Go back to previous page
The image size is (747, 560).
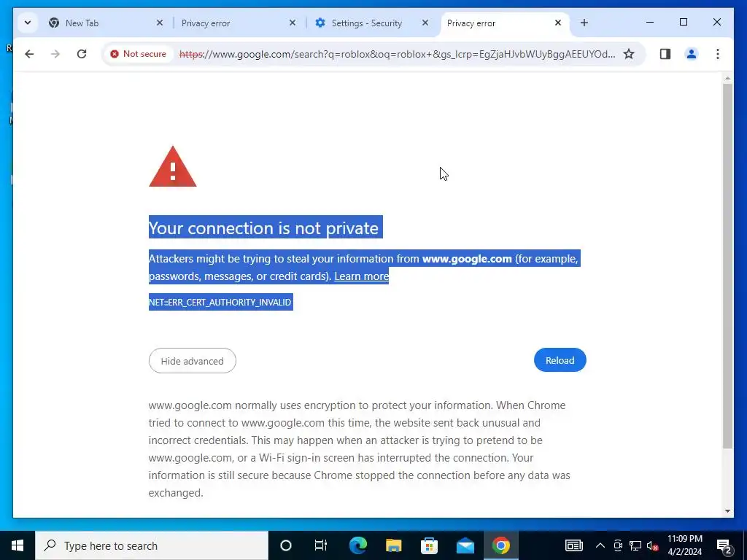tap(29, 54)
